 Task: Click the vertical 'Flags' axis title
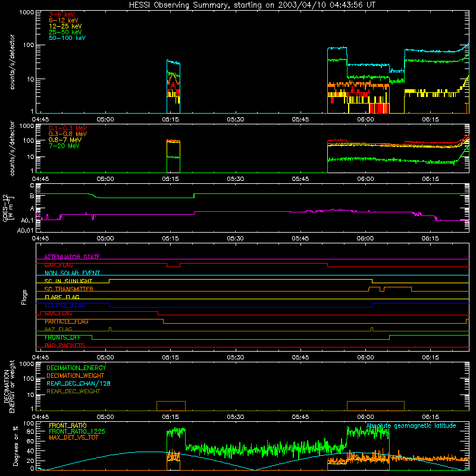pos(24,297)
